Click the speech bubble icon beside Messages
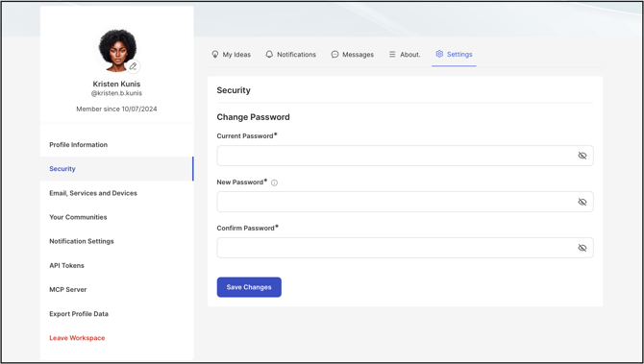This screenshot has width=644, height=364. pos(334,54)
